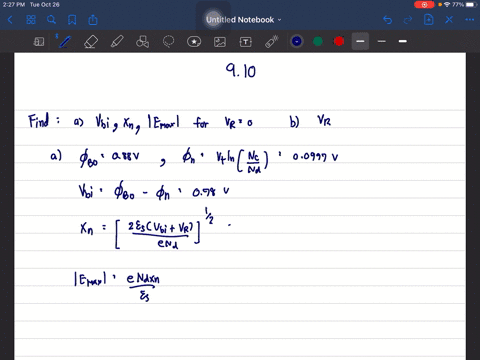The height and width of the screenshot is (360, 480).
Task: Tap the handwritten 9.10 heading
Action: (241, 71)
